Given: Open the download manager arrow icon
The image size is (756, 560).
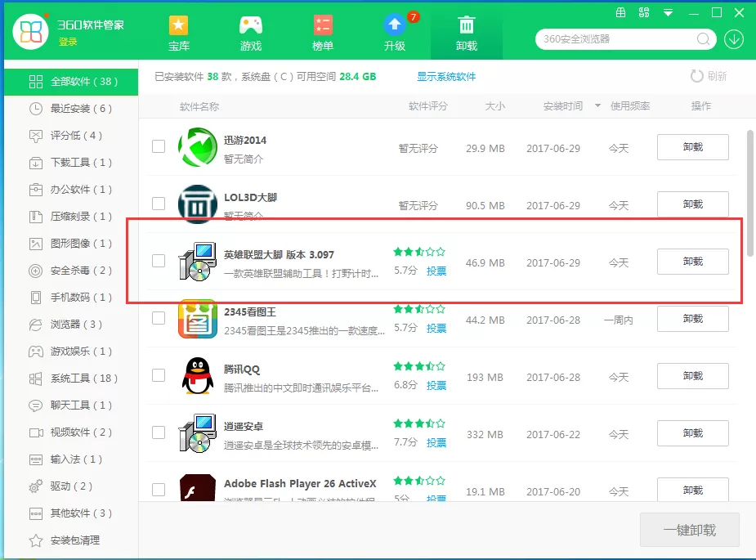Looking at the screenshot, I should pos(734,39).
